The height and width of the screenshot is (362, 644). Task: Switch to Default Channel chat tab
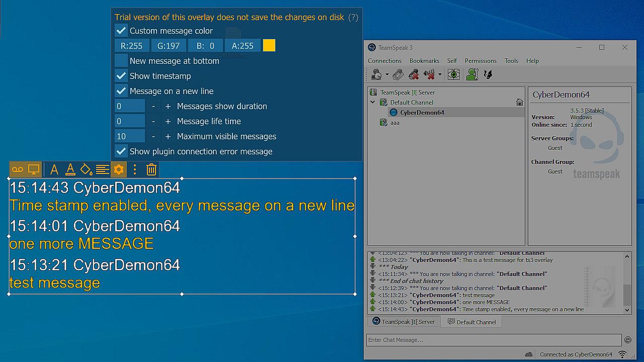(x=471, y=322)
